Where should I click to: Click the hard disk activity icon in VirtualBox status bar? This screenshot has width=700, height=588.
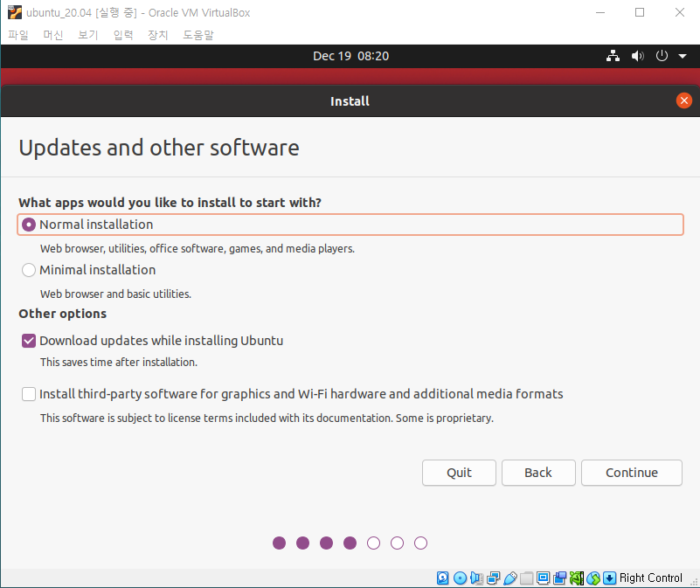coord(442,578)
